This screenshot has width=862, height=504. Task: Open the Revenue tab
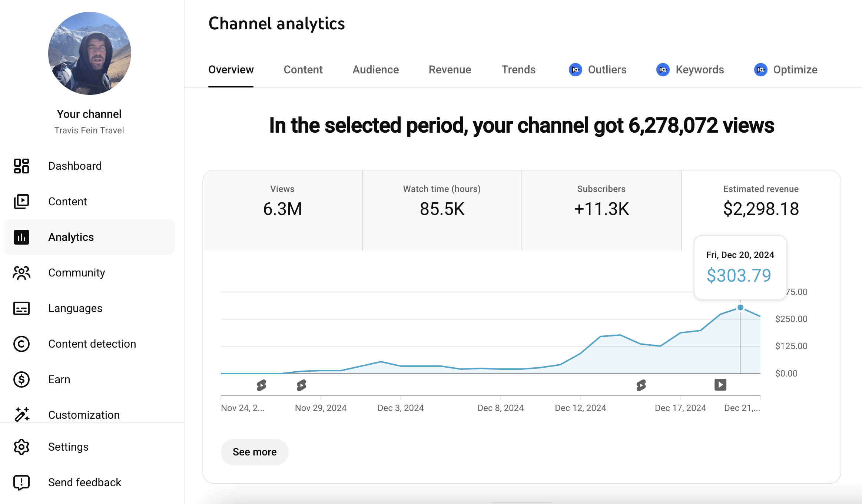pos(450,70)
